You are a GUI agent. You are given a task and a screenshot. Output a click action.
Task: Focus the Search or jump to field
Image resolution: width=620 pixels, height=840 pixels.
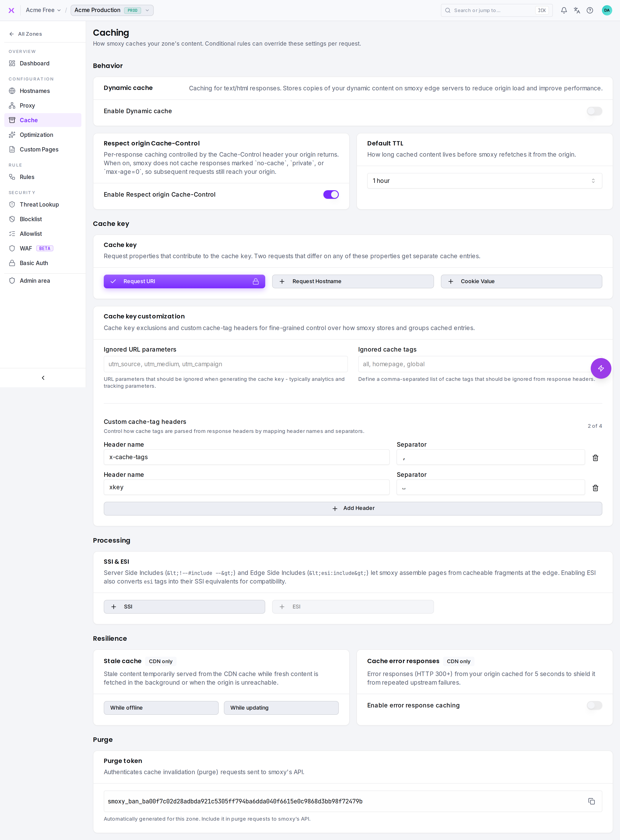point(496,10)
